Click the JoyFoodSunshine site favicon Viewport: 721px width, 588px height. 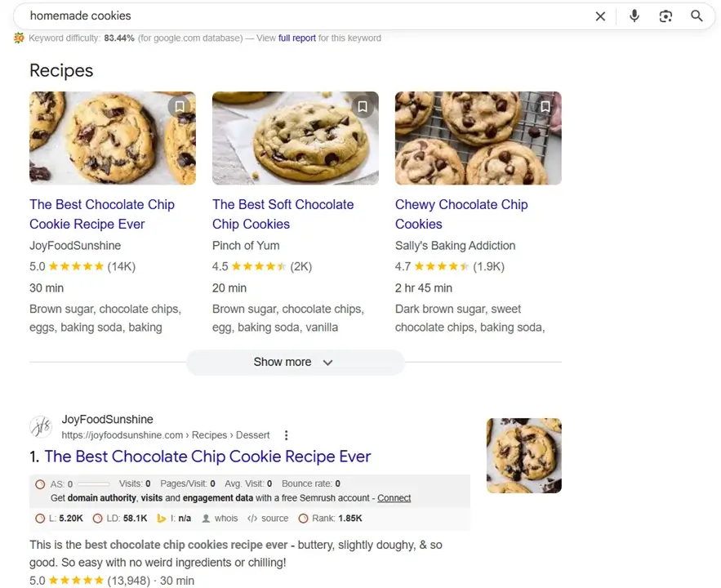click(41, 426)
